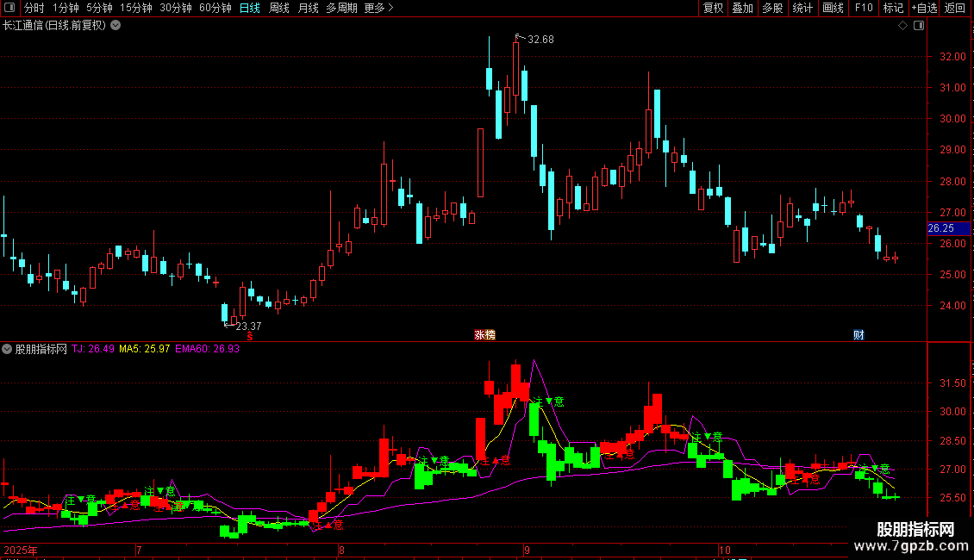Click the 23.37 low price label
Viewport: 974px width, 560px height.
(x=248, y=326)
